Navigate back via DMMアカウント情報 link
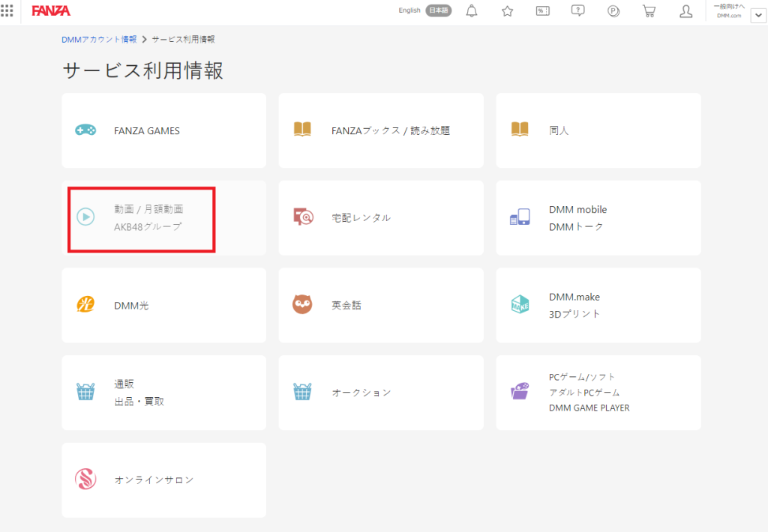The height and width of the screenshot is (532, 768). (x=99, y=38)
